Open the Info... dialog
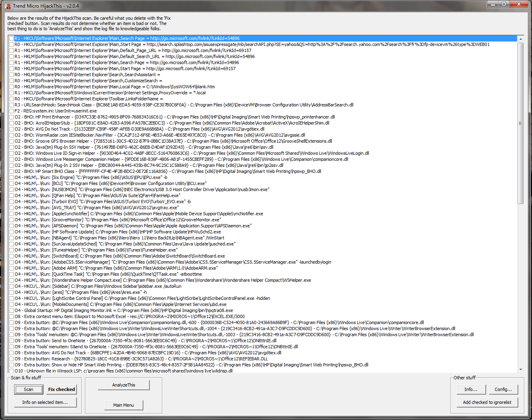 [471, 389]
